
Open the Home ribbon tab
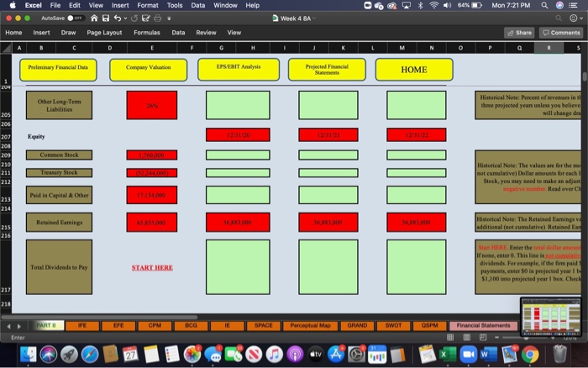(x=13, y=33)
